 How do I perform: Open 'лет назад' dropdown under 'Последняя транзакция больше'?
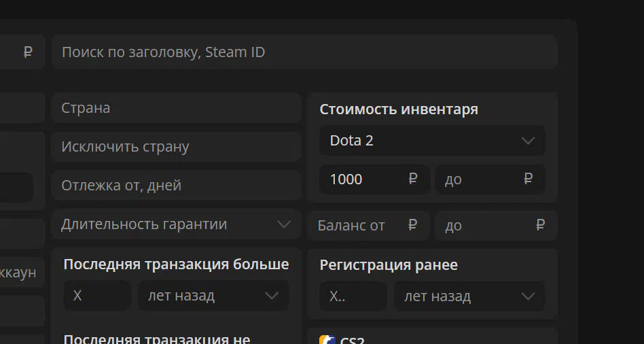(213, 296)
